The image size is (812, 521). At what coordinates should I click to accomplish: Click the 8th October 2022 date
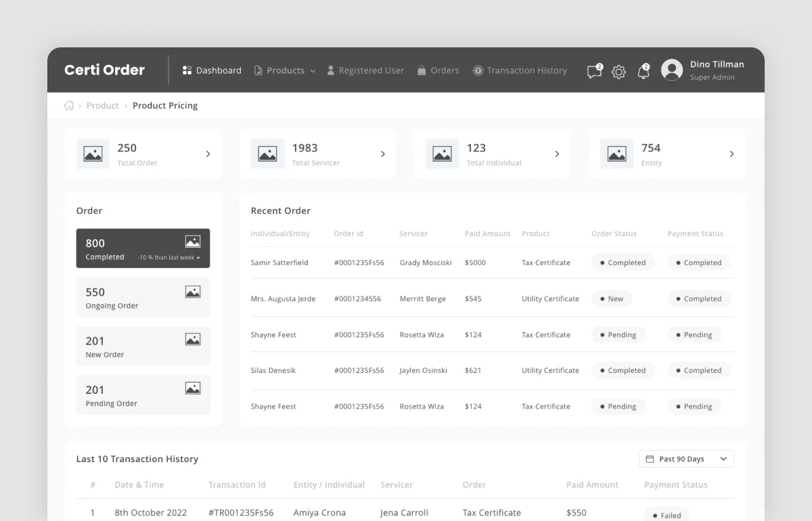151,513
